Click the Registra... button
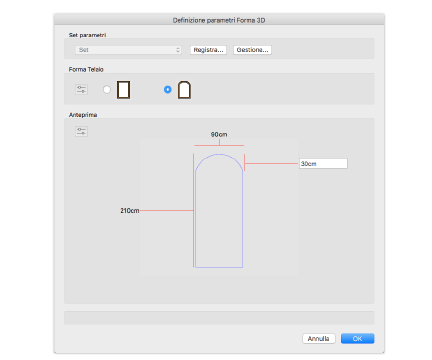 (x=208, y=50)
